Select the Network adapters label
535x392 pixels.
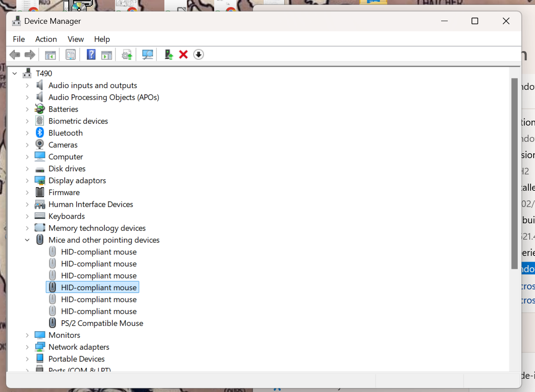coord(79,347)
